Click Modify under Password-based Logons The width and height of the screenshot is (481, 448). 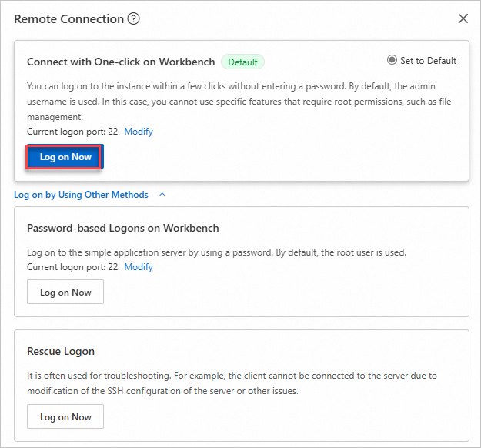click(x=139, y=267)
